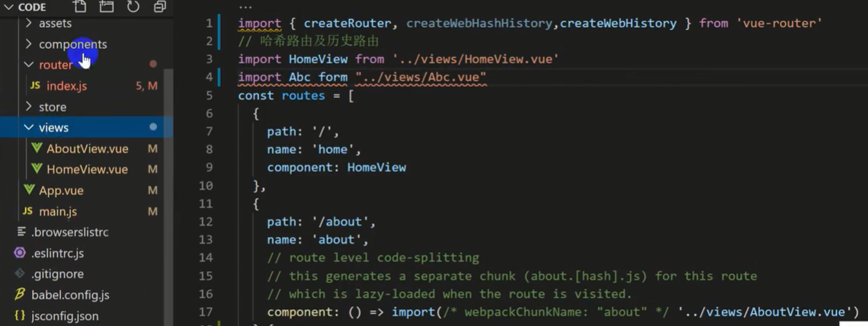Select the components folder name
The height and width of the screenshot is (326, 868).
coord(73,44)
